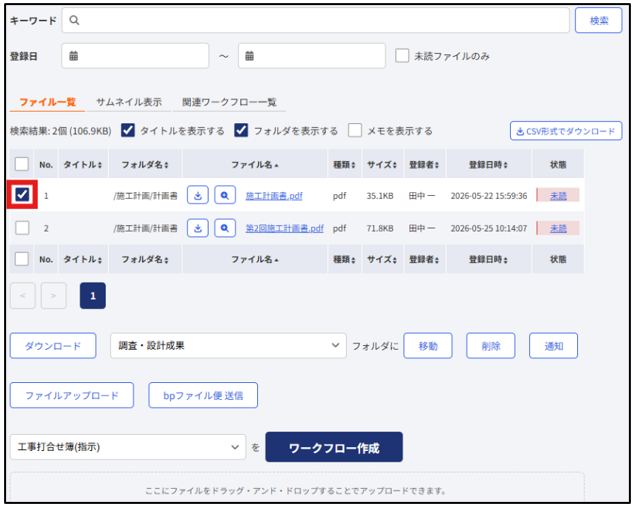
Task: Click the 71.8KB size cell
Action: coord(380,228)
